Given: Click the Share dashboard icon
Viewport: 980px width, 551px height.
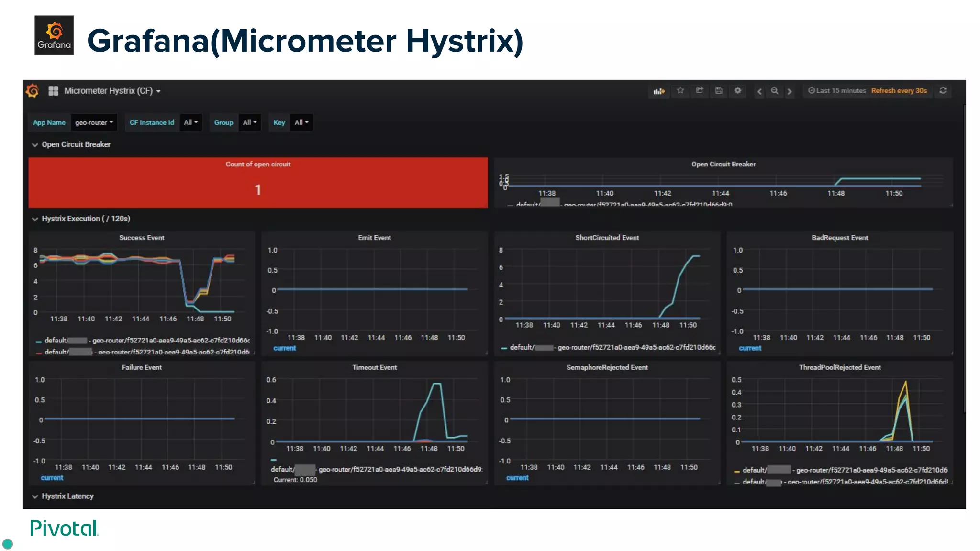Looking at the screenshot, I should 700,90.
